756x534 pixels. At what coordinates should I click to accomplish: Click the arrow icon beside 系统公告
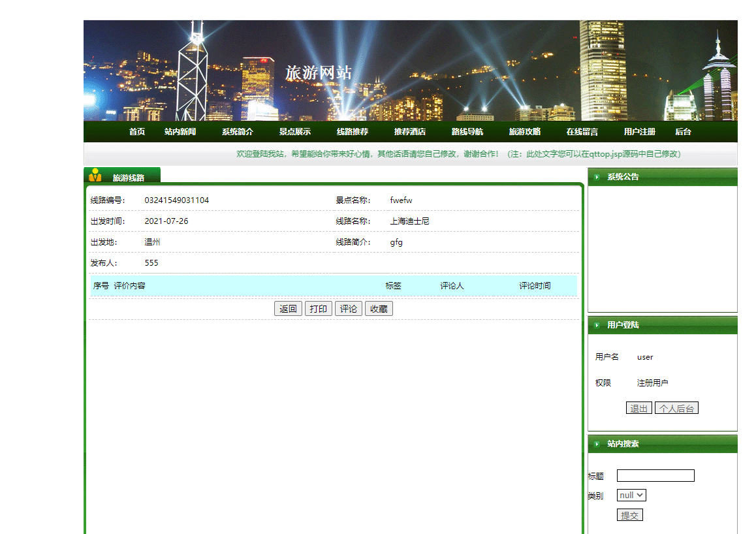[x=596, y=176]
